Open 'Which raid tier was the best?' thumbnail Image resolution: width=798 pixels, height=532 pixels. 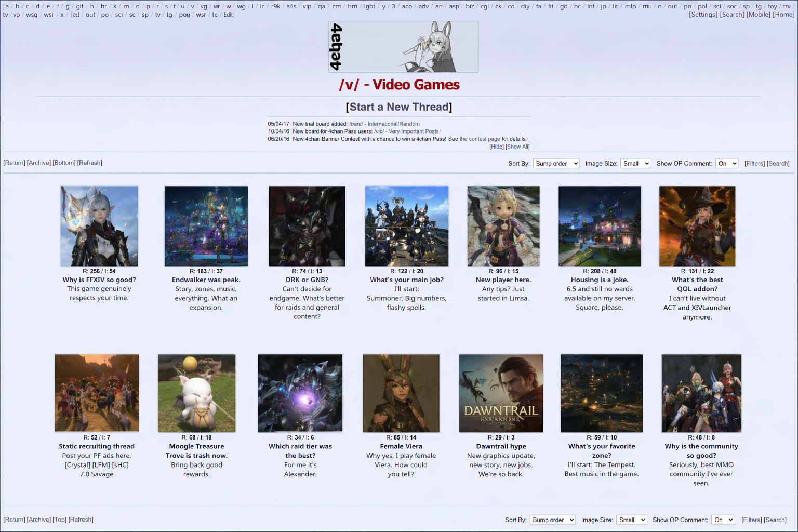pyautogui.click(x=300, y=393)
